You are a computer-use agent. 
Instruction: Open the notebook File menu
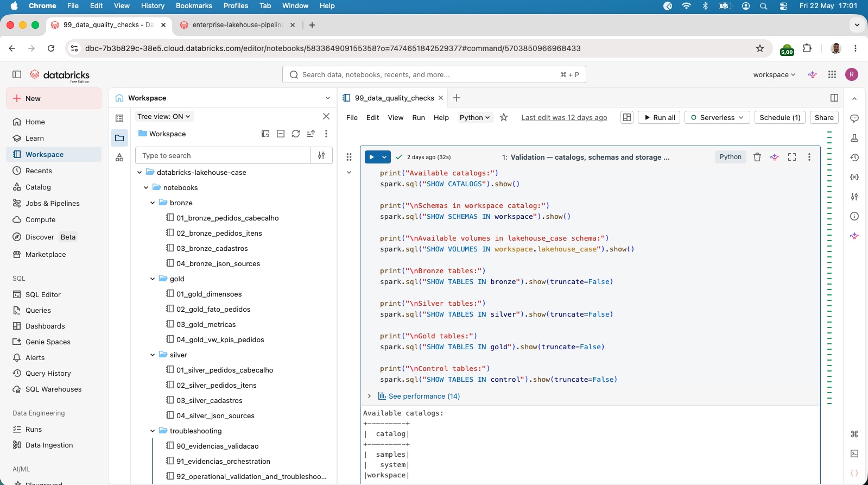coord(352,117)
